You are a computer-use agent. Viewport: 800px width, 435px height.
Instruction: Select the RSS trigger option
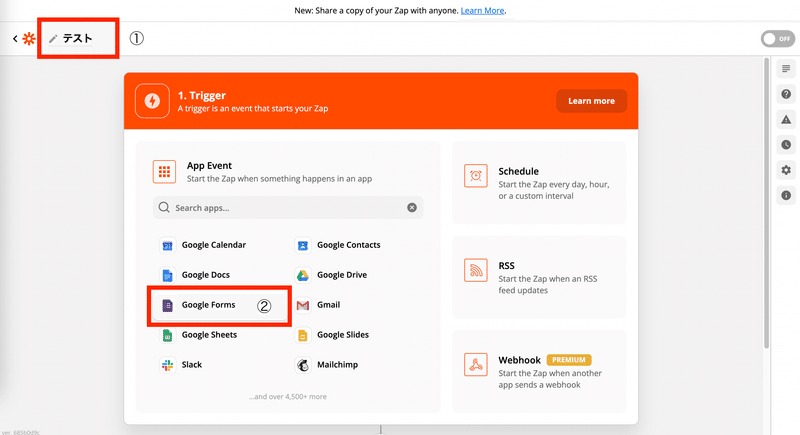[539, 277]
